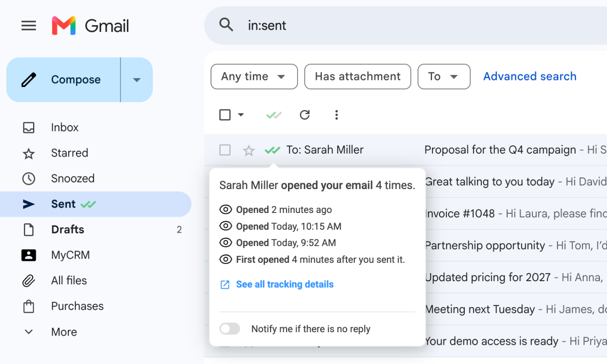Click To: Sarah Miller recipient text

click(325, 150)
